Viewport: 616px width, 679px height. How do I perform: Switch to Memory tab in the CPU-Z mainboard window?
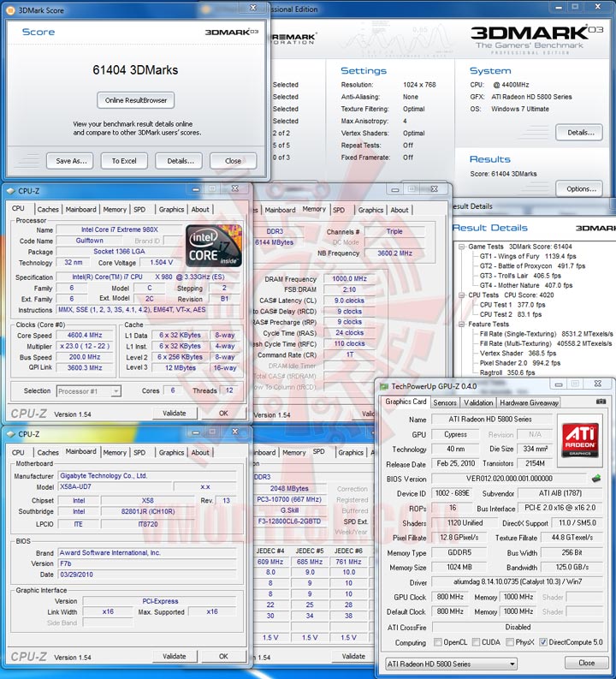coord(115,452)
